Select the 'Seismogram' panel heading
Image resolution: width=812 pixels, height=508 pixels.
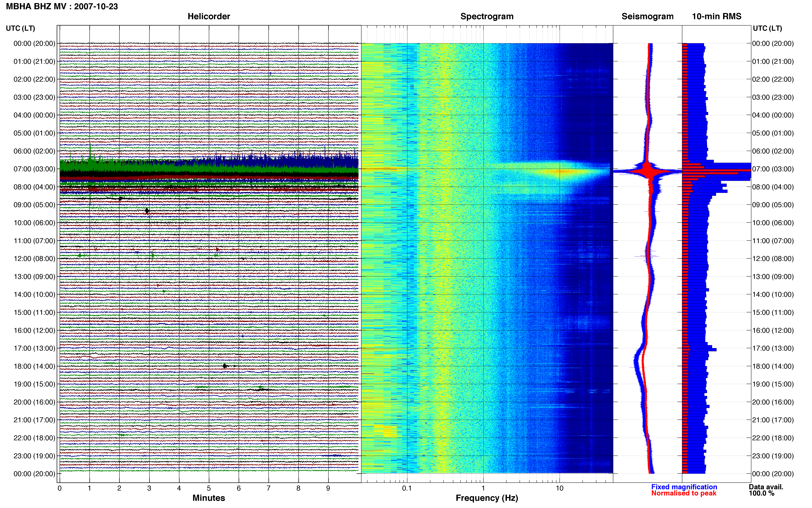[x=647, y=16]
